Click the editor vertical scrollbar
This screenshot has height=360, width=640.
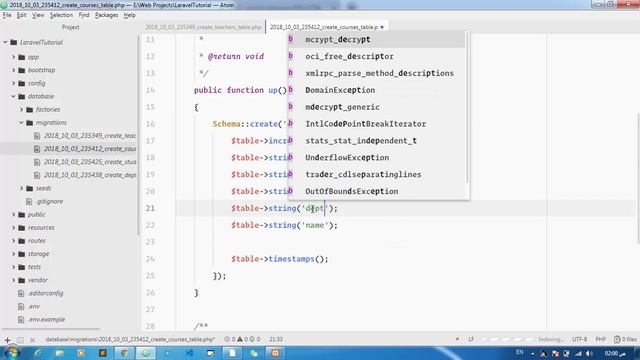click(x=638, y=177)
